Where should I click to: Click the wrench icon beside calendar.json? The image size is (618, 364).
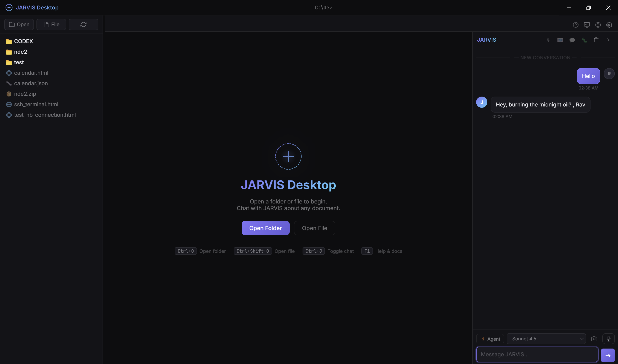pos(9,83)
